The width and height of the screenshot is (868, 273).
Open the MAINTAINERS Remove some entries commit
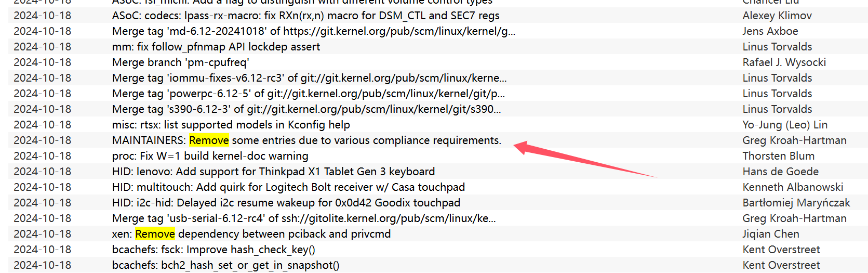306,140
